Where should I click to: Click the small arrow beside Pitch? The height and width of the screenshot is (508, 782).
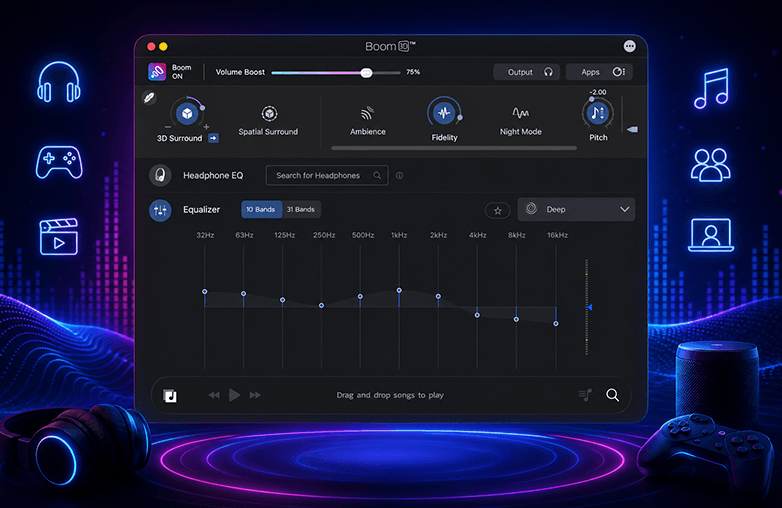tap(632, 130)
